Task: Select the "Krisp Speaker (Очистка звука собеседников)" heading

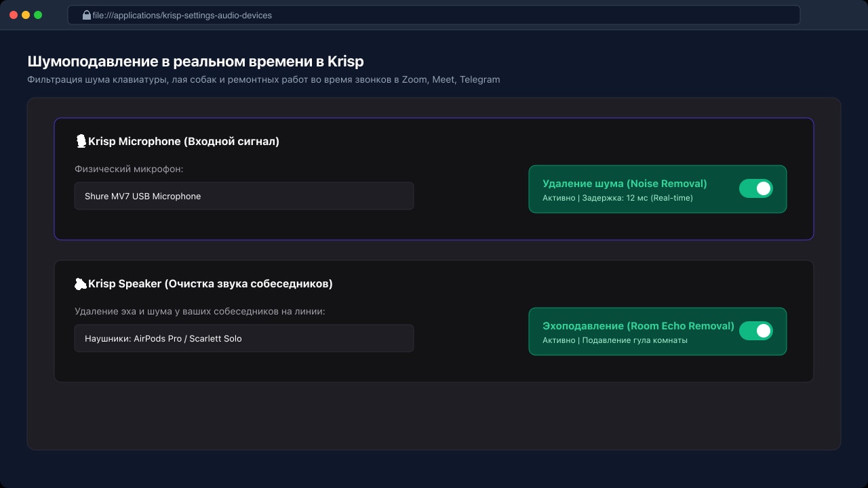Action: 210,283
